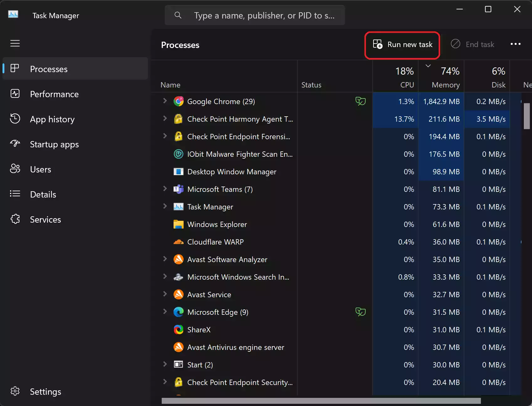Expand the Task Manager process group

pyautogui.click(x=165, y=206)
